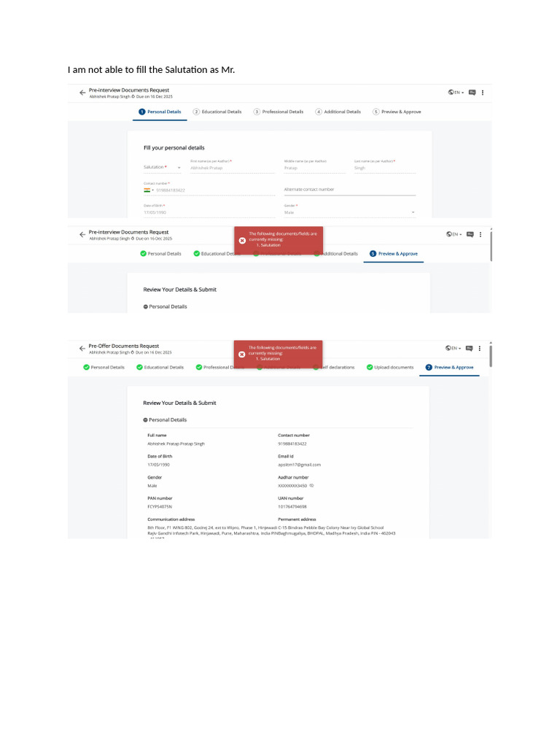The height and width of the screenshot is (747, 560).
Task: Click First name field containing Abhishek Pratap
Action: (233, 168)
